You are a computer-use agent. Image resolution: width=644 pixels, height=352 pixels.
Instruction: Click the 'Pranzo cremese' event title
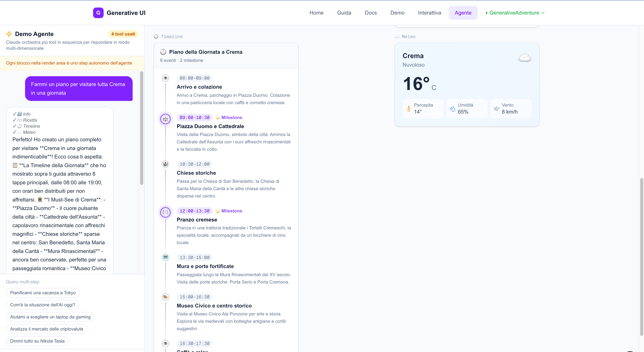197,220
